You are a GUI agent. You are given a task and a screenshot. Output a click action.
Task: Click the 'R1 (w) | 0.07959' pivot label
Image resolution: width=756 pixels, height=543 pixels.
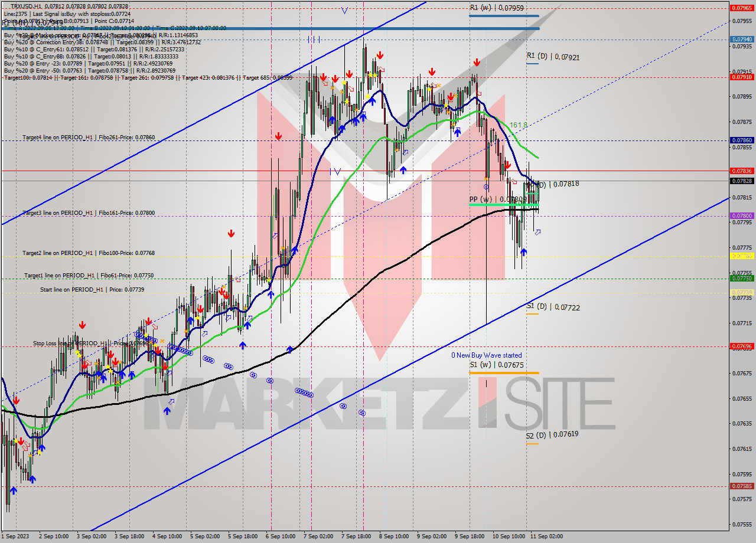point(497,8)
